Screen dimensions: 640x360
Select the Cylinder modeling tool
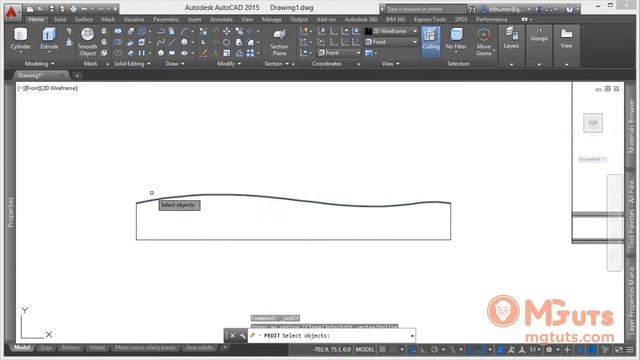point(20,39)
